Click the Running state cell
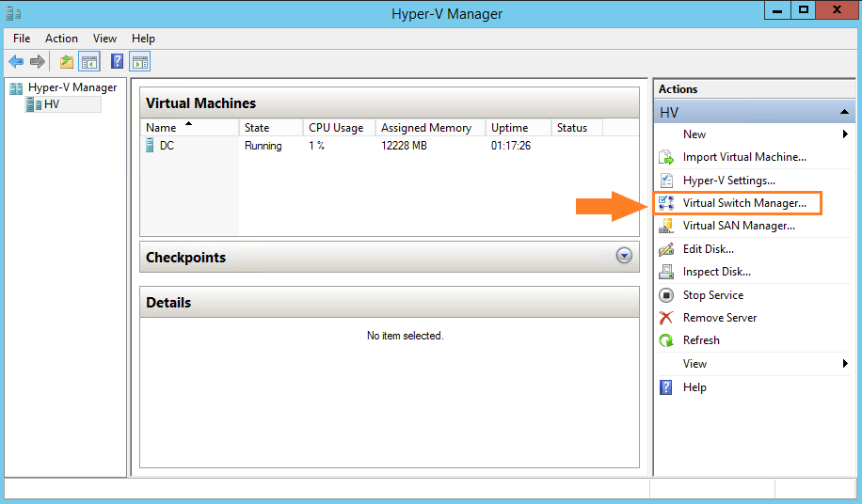Screen dimensions: 862x504 263,146
